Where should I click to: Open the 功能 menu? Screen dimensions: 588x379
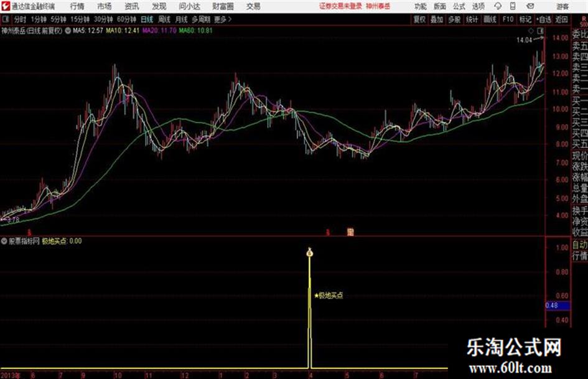(x=421, y=6)
